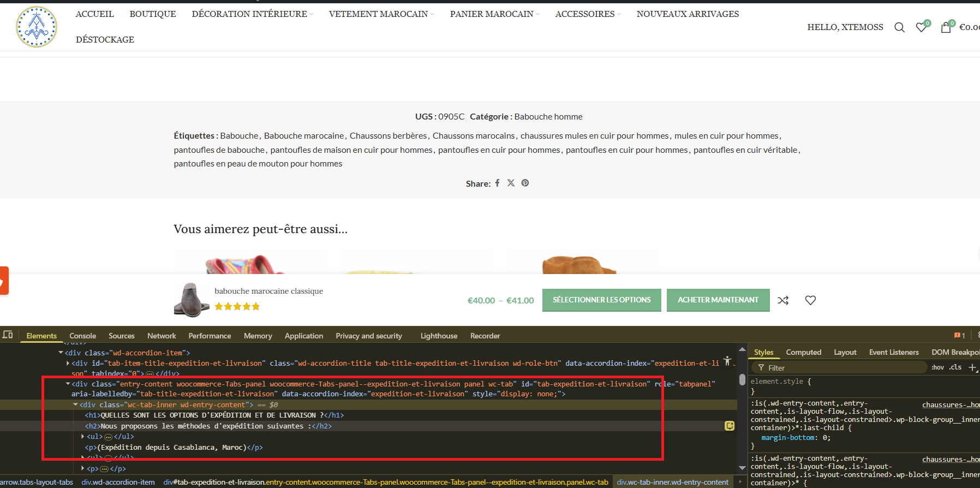The width and height of the screenshot is (980, 488).
Task: Open the Lighthouse tab
Action: pos(439,336)
